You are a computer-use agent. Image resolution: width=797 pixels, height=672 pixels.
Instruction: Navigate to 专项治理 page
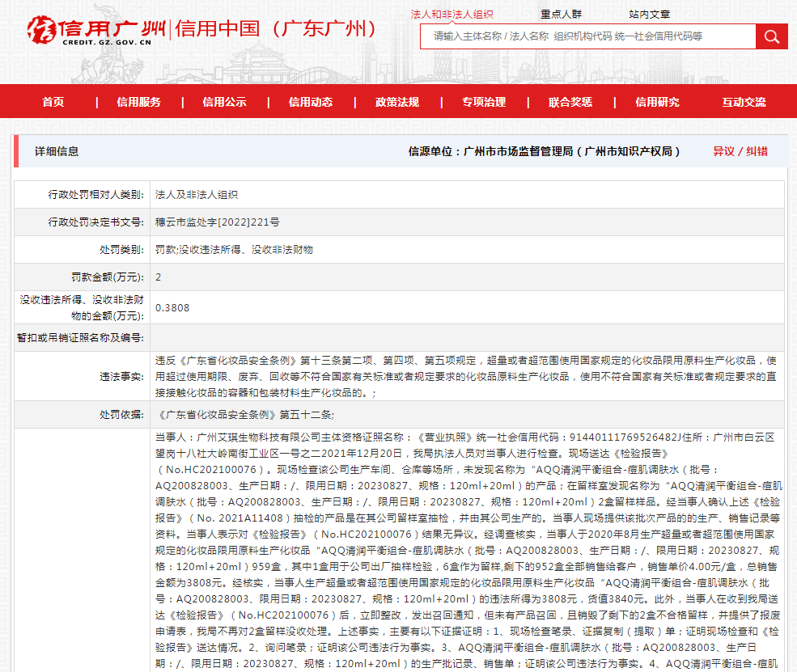(x=484, y=102)
